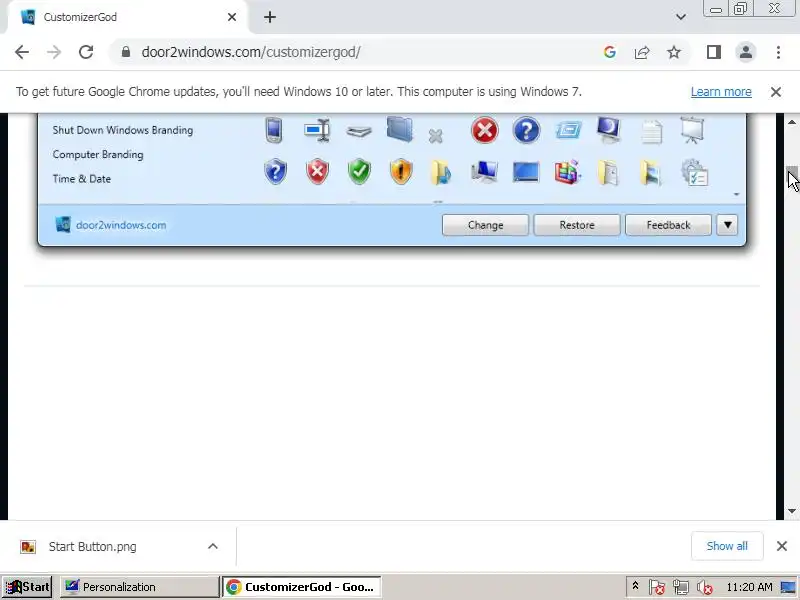Click the address bar URL
800x600 pixels.
pyautogui.click(x=251, y=52)
